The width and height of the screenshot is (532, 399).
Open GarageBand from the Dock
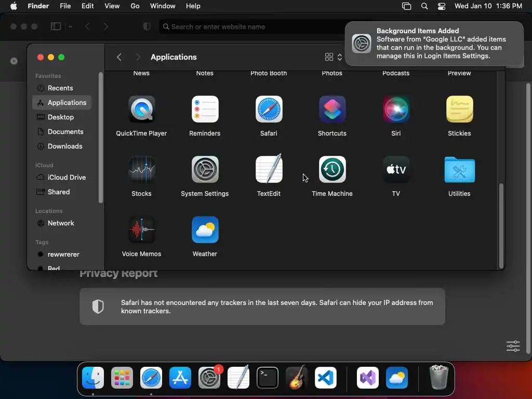297,377
